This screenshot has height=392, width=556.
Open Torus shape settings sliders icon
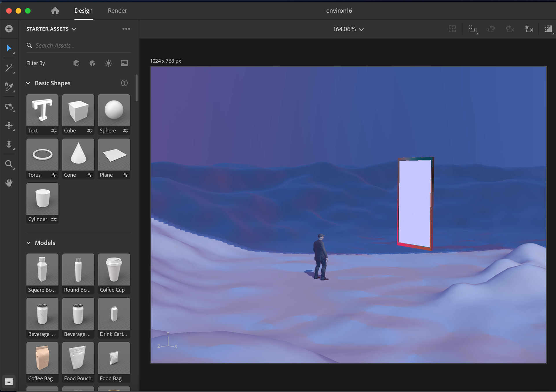tap(54, 175)
